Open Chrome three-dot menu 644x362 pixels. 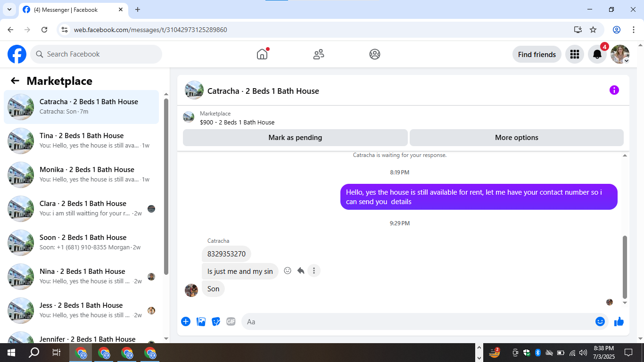tap(633, 30)
